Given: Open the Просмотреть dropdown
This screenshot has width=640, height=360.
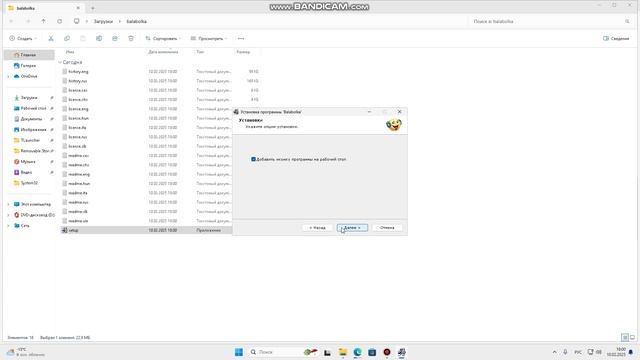Looking at the screenshot, I should 209,38.
